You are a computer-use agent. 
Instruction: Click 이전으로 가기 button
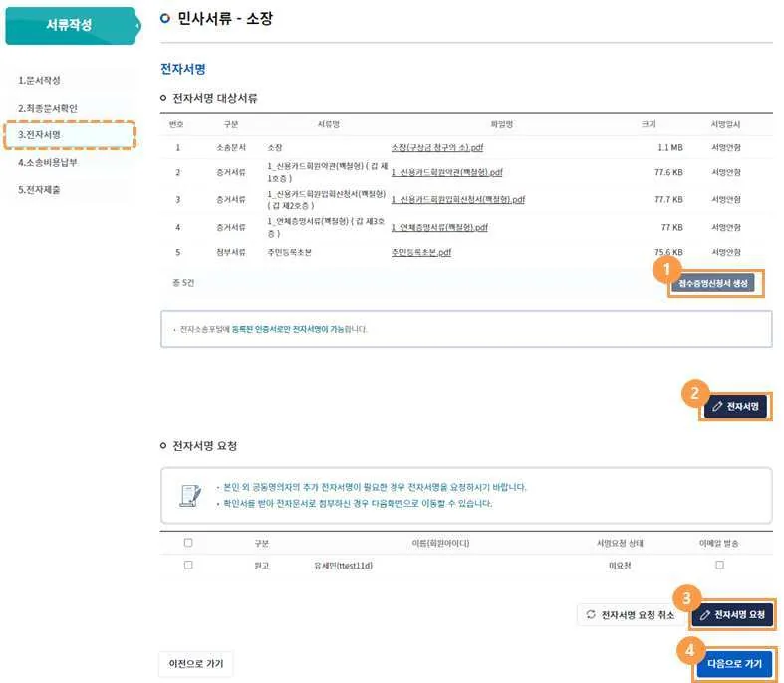[196, 664]
